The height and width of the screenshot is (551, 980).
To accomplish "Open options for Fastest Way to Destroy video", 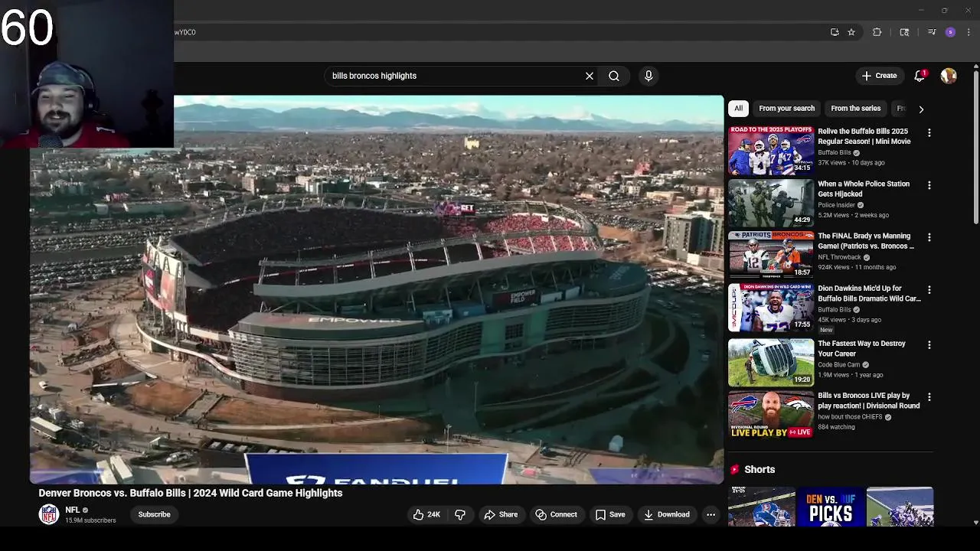I will [929, 345].
